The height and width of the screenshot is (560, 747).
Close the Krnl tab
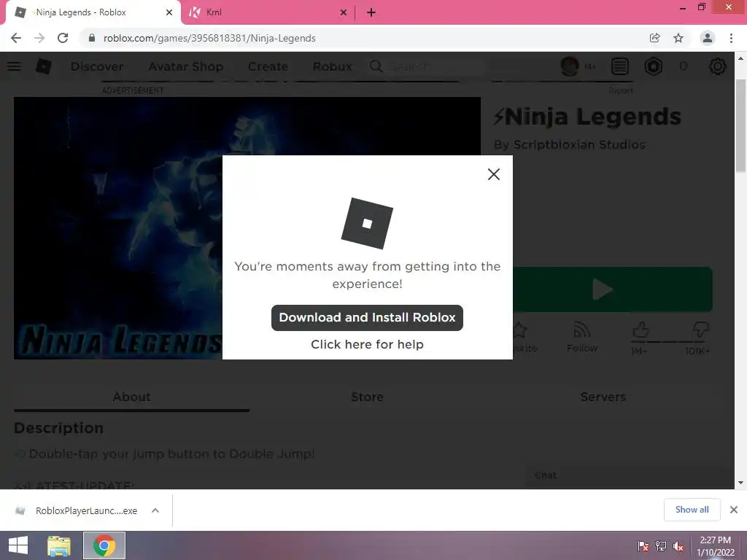(x=344, y=12)
